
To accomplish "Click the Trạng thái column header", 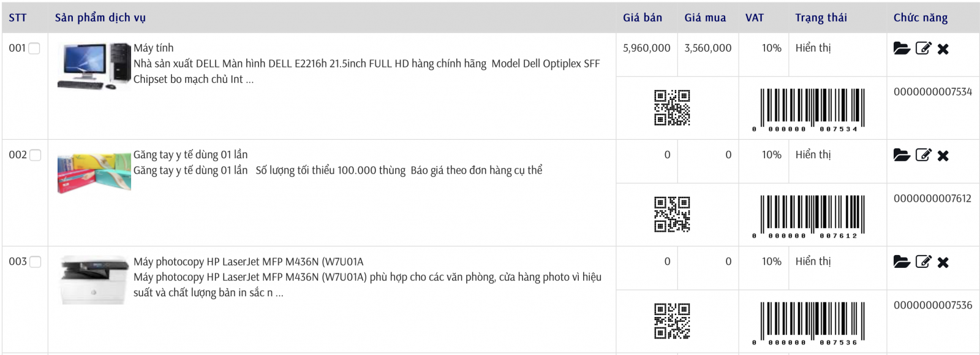I will (x=821, y=18).
